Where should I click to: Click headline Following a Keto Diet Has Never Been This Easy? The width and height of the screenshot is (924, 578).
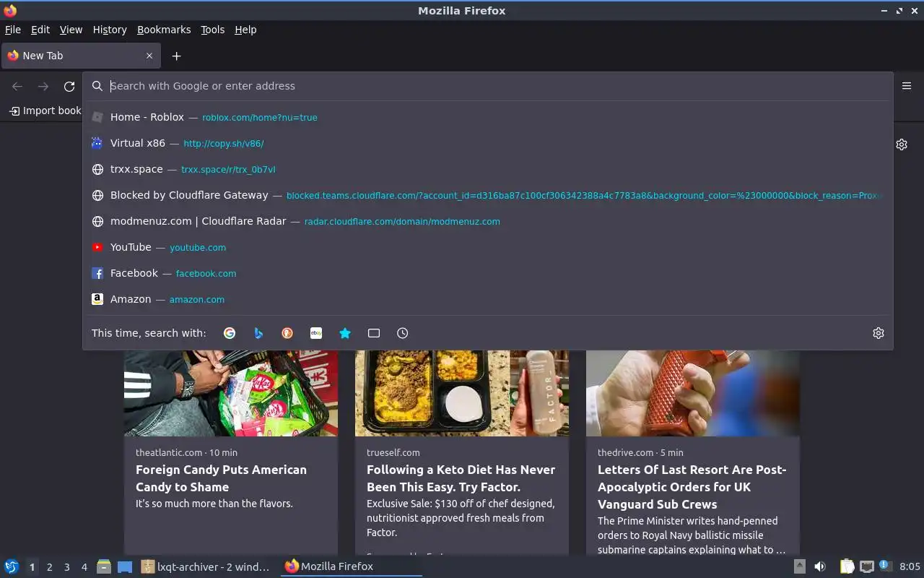click(x=461, y=478)
